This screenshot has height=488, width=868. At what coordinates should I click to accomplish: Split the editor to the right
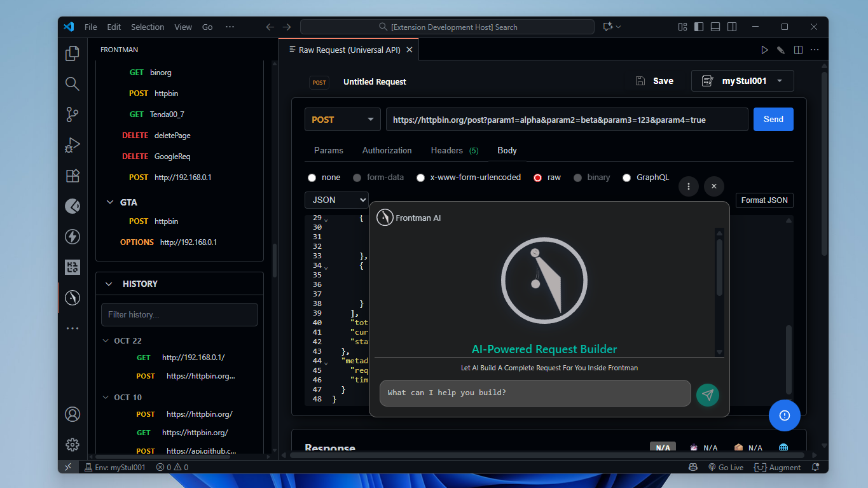(798, 50)
